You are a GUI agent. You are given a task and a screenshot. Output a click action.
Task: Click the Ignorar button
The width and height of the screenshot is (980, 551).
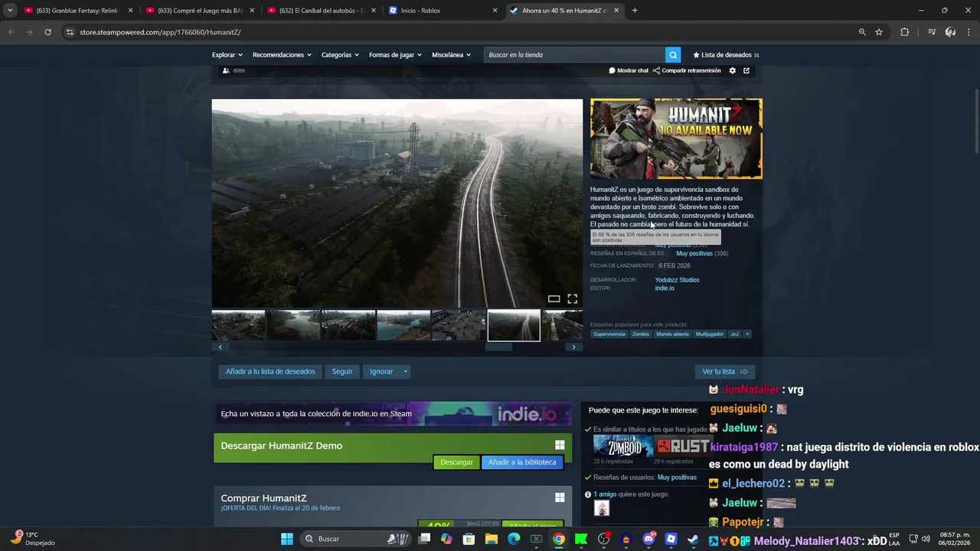click(381, 372)
